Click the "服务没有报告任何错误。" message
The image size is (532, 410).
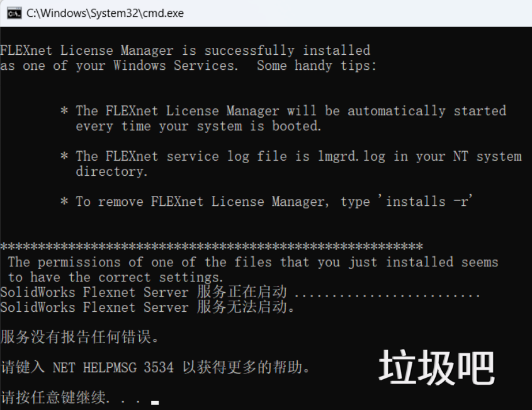click(80, 337)
